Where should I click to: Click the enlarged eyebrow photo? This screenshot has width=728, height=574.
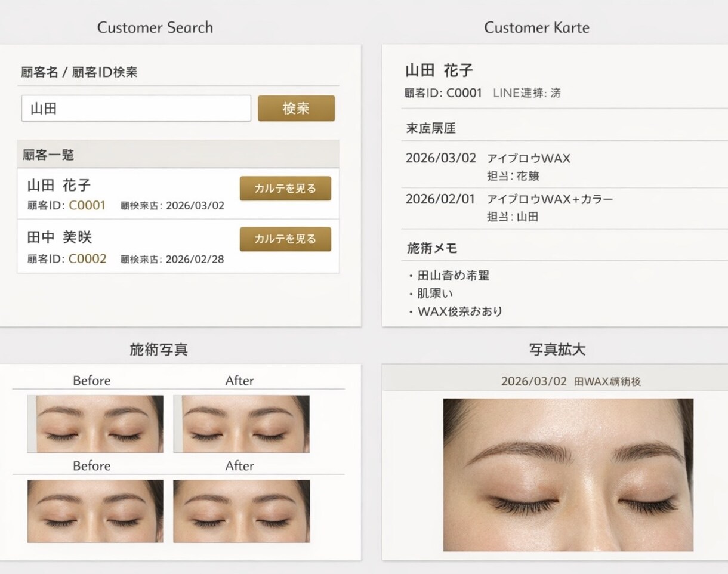pos(568,475)
